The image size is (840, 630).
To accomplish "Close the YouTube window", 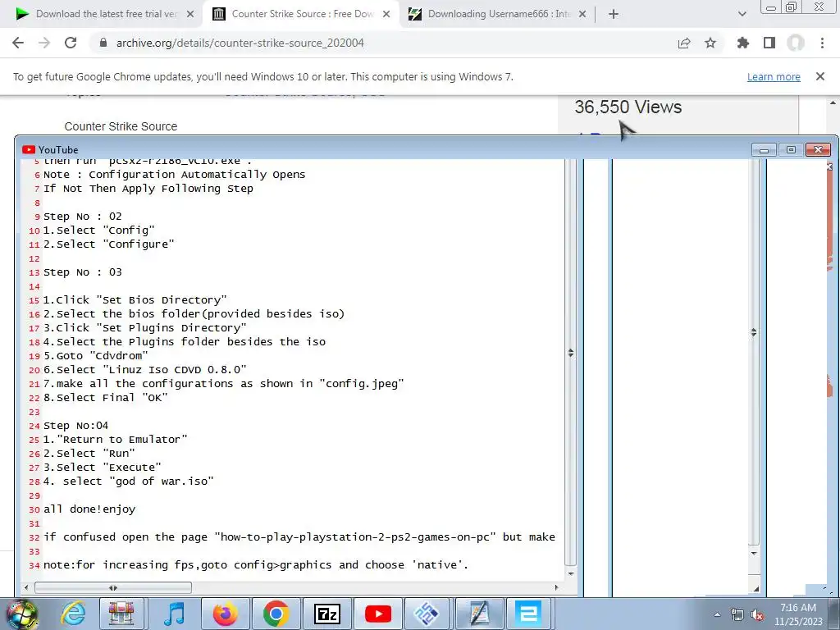I will click(x=818, y=150).
